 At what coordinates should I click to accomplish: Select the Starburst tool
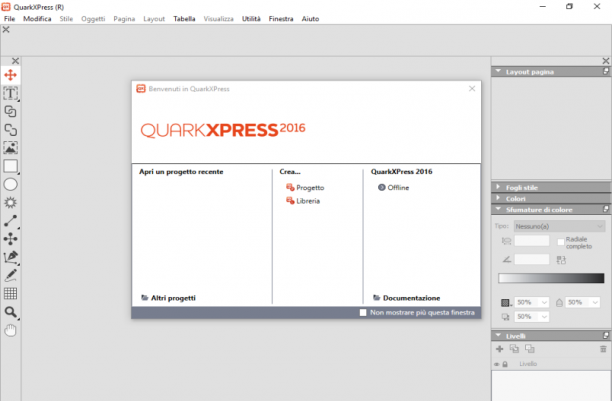pyautogui.click(x=11, y=203)
